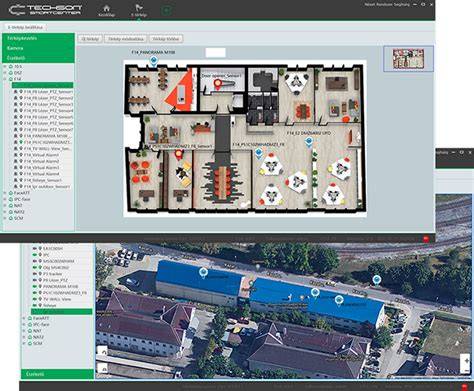This screenshot has width=474, height=391.
Task: Select F14_P8 Lézer_PTZ_Sensor3 tree row
Action: [x=43, y=104]
